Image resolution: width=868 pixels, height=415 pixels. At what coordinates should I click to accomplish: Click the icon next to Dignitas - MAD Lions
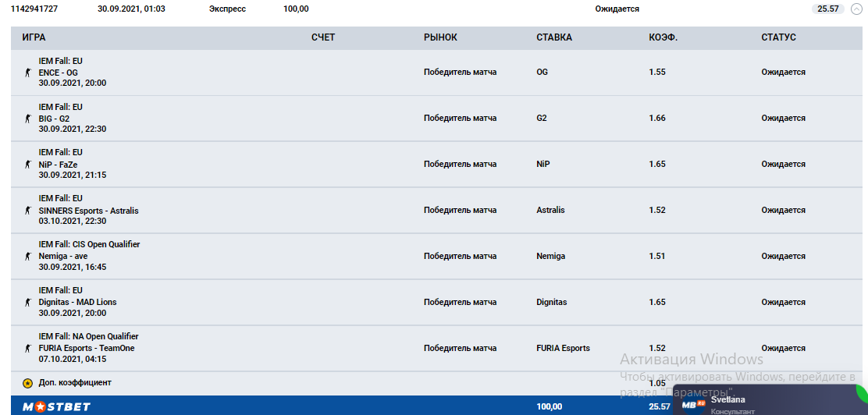point(27,303)
